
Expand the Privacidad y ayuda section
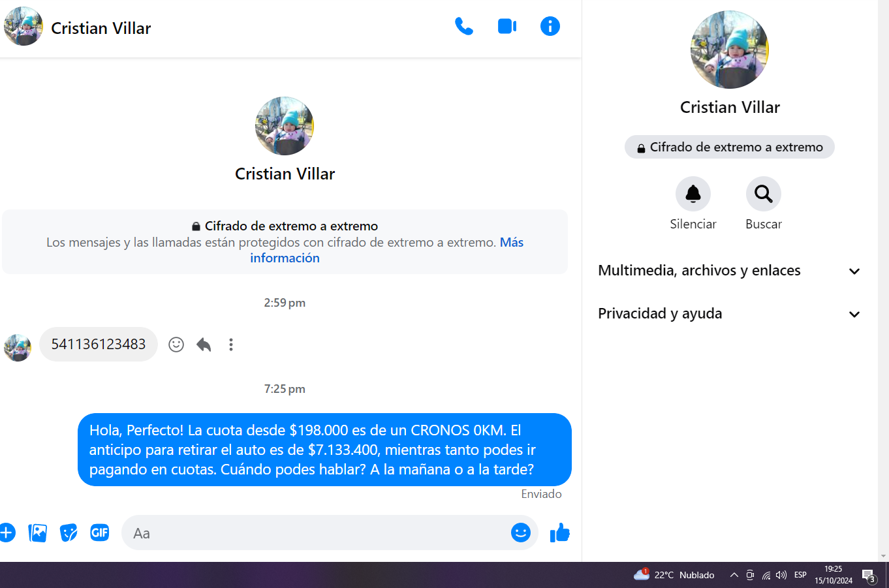tap(729, 314)
